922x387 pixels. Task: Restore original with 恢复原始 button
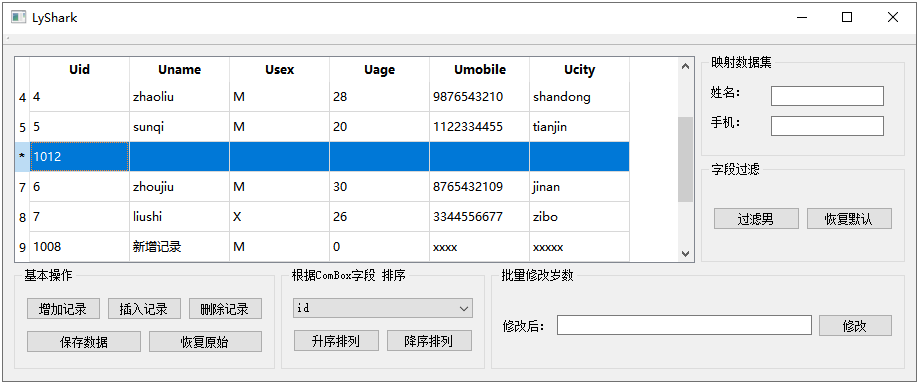click(x=205, y=342)
